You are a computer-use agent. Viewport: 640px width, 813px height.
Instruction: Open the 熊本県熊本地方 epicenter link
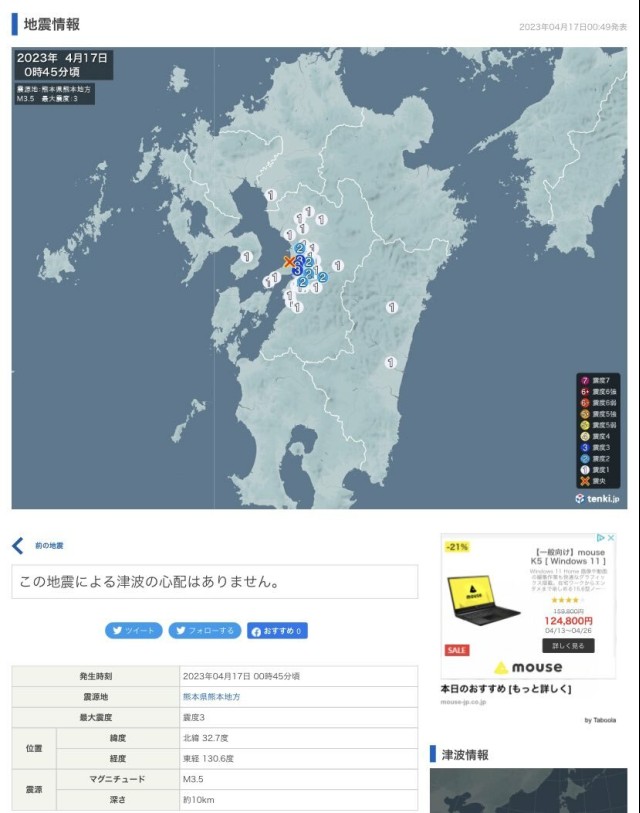click(x=211, y=696)
